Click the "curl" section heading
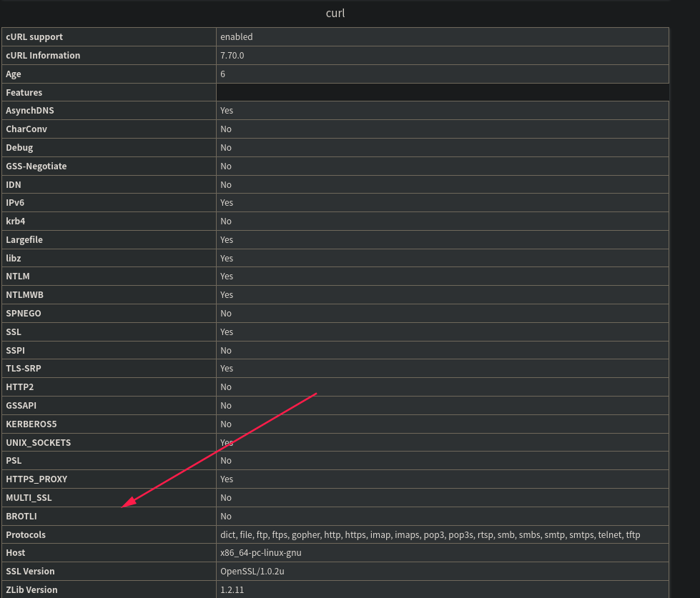This screenshot has height=598, width=700. pos(335,13)
